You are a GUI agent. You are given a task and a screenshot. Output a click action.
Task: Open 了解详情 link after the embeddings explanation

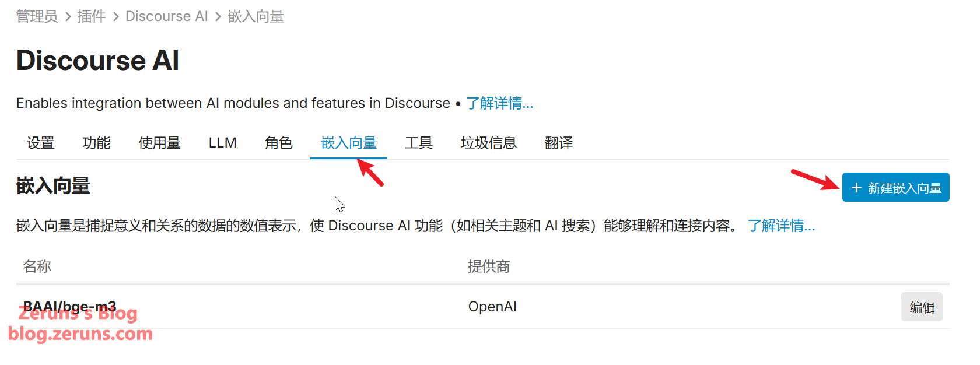click(x=781, y=226)
